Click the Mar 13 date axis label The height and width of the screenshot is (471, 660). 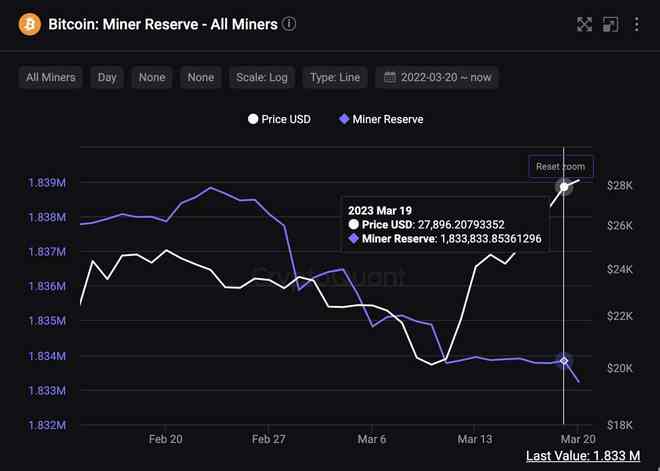coord(475,439)
